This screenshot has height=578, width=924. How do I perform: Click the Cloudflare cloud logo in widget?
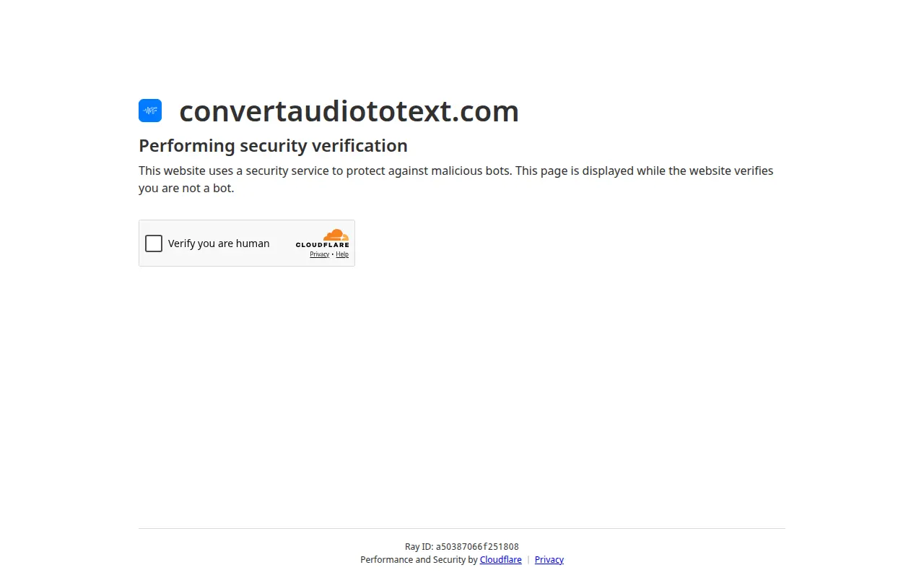pos(322,238)
